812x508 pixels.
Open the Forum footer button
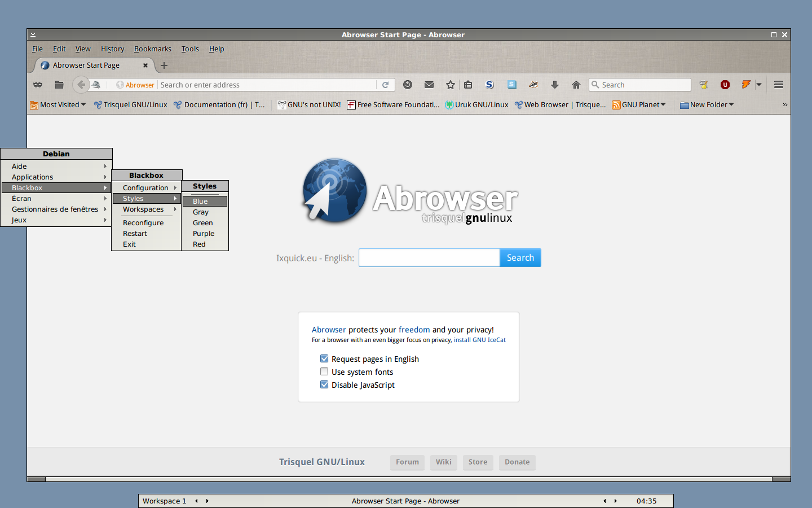(407, 462)
